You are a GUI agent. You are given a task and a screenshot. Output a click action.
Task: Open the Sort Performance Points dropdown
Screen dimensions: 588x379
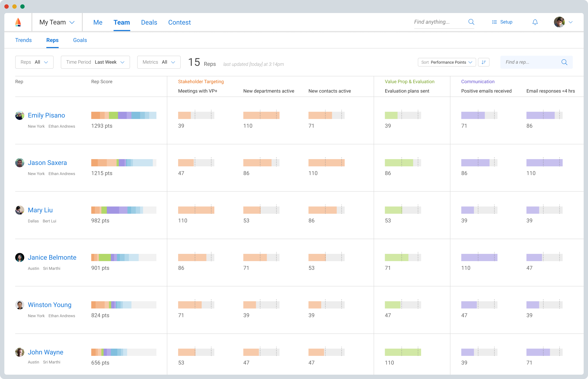coord(446,62)
